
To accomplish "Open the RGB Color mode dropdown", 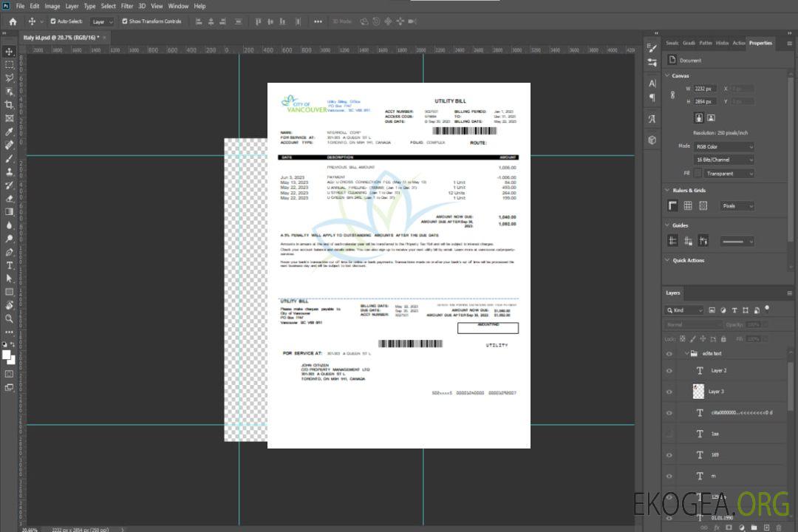I will click(723, 146).
